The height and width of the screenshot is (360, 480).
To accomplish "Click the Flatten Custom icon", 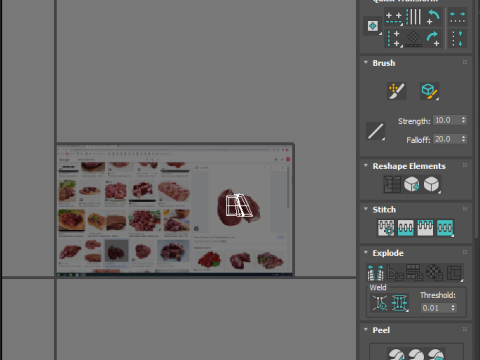I will (455, 272).
